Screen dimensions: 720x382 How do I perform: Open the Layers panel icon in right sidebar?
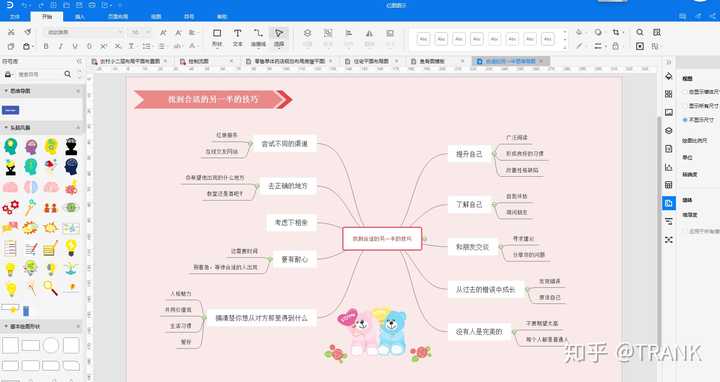point(669,130)
